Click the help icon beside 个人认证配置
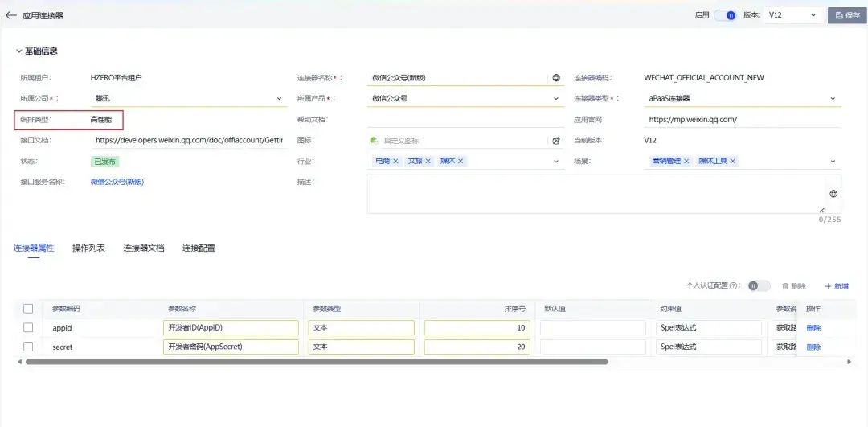The height and width of the screenshot is (427, 868). (734, 286)
